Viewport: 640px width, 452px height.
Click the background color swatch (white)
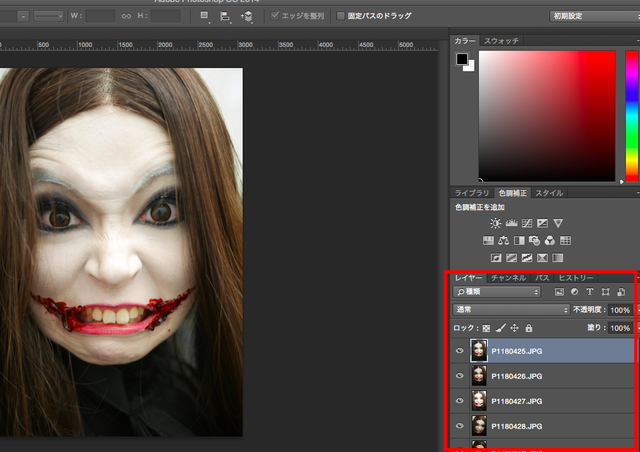pos(471,67)
